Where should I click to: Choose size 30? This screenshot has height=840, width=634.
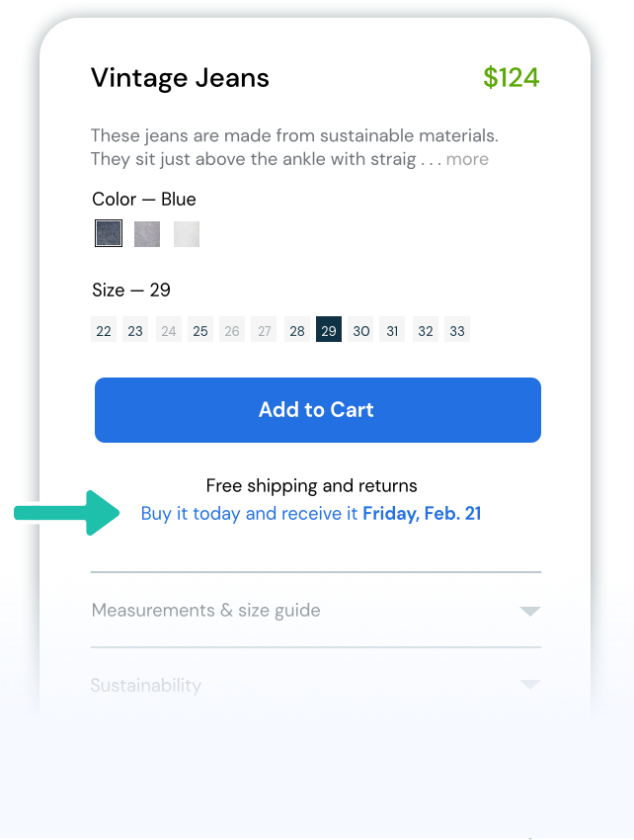point(360,330)
